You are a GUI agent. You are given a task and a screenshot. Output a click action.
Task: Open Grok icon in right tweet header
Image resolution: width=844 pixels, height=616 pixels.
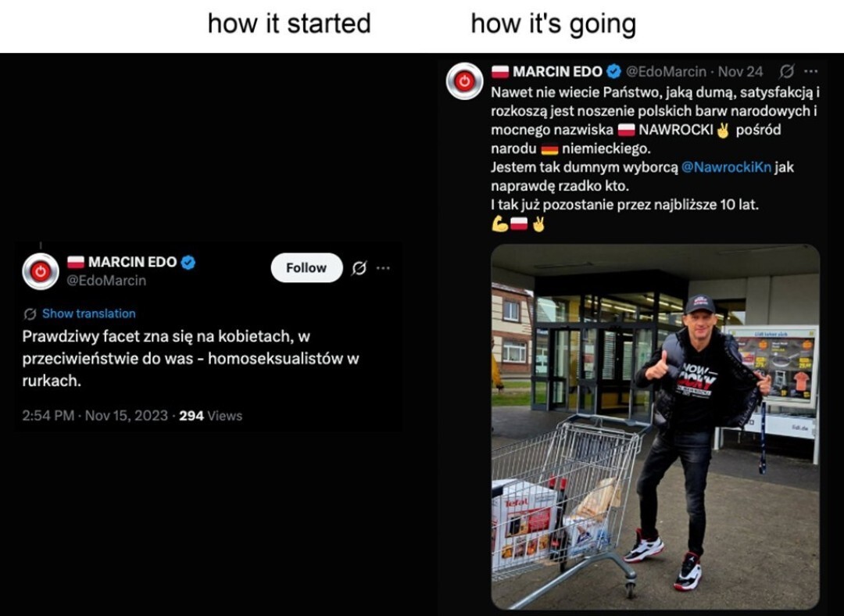pos(786,71)
